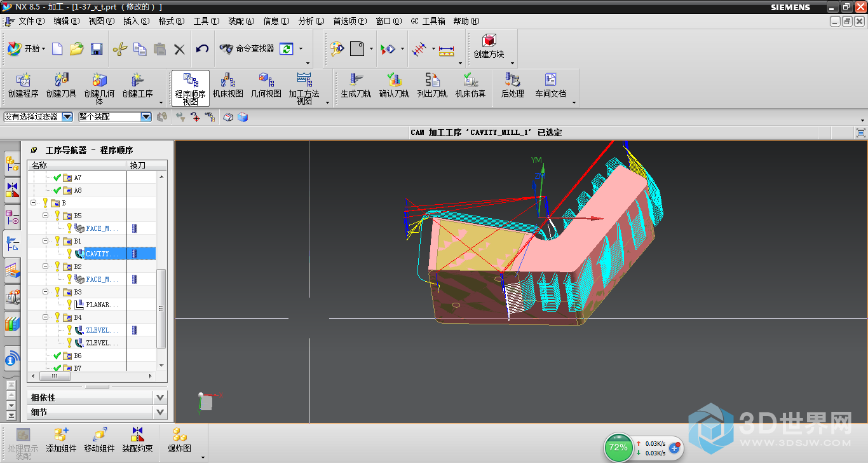Select the A8 program folder
This screenshot has width=868, height=463.
pyautogui.click(x=78, y=190)
